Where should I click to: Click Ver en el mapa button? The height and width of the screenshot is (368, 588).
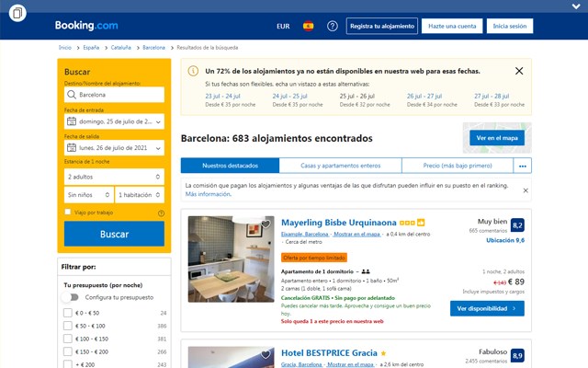pyautogui.click(x=497, y=138)
